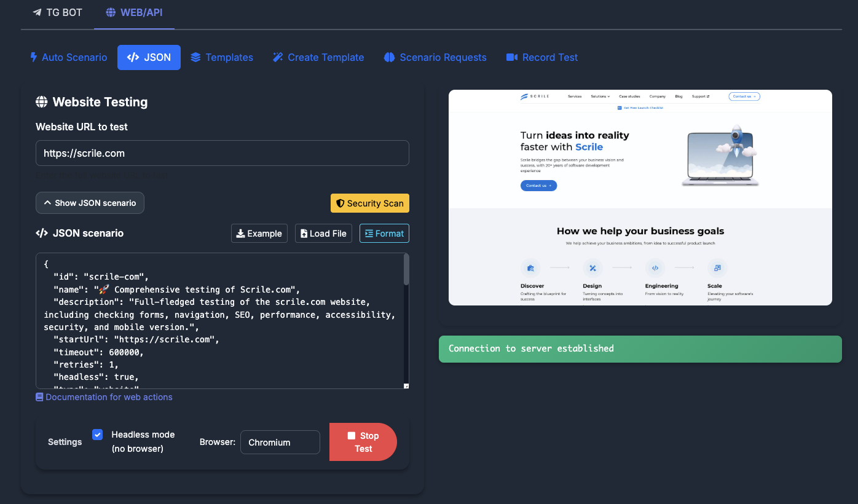
Task: Switch to the Templates tab
Action: [x=222, y=57]
